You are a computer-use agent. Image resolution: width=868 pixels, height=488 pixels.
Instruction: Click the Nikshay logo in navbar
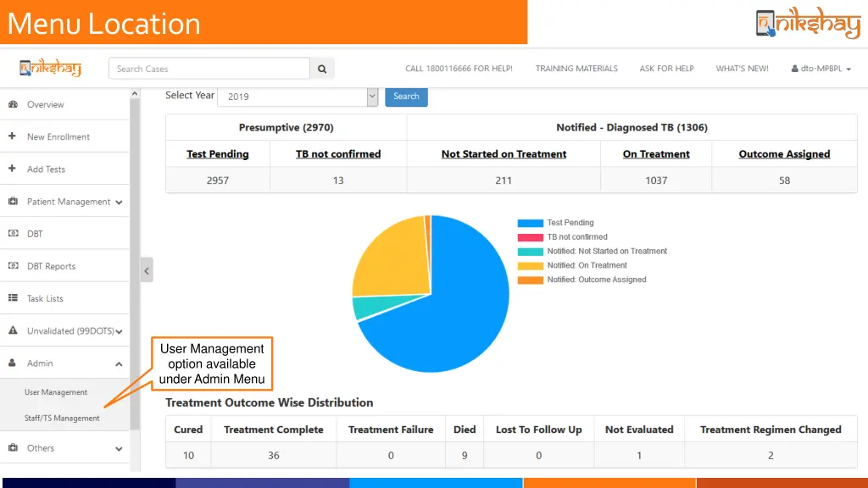pyautogui.click(x=50, y=68)
